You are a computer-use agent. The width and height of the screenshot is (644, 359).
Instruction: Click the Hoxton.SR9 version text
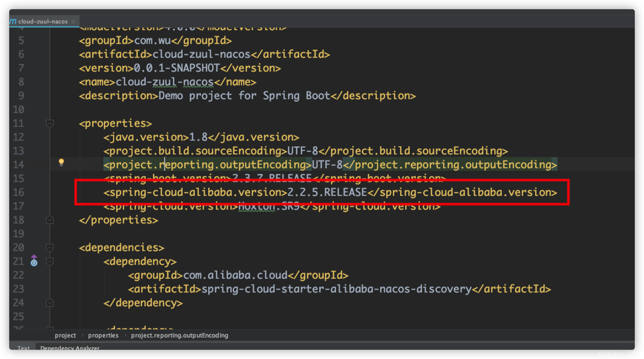tap(269, 206)
